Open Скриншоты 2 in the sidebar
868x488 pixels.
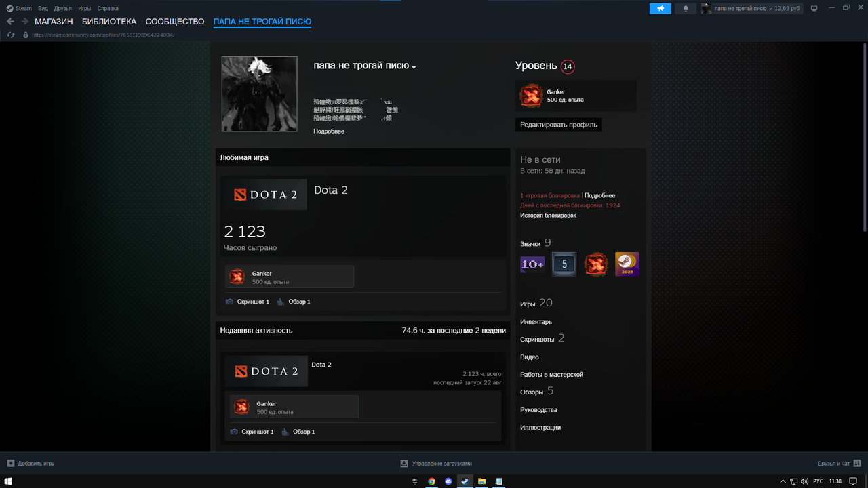pos(542,338)
